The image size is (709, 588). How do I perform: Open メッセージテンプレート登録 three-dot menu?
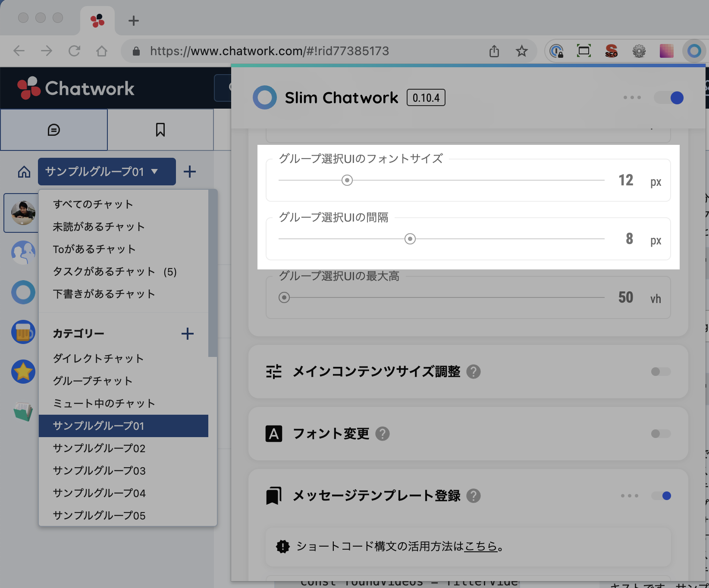tap(630, 496)
